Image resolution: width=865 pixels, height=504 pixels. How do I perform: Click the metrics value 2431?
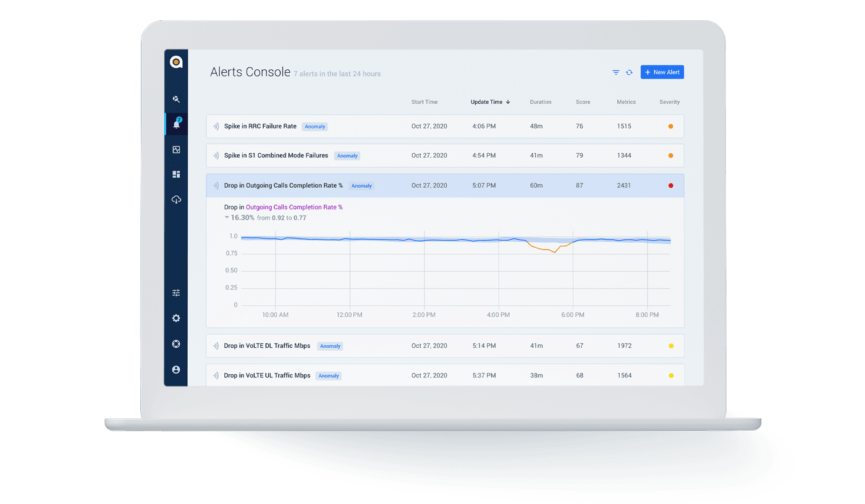[624, 185]
